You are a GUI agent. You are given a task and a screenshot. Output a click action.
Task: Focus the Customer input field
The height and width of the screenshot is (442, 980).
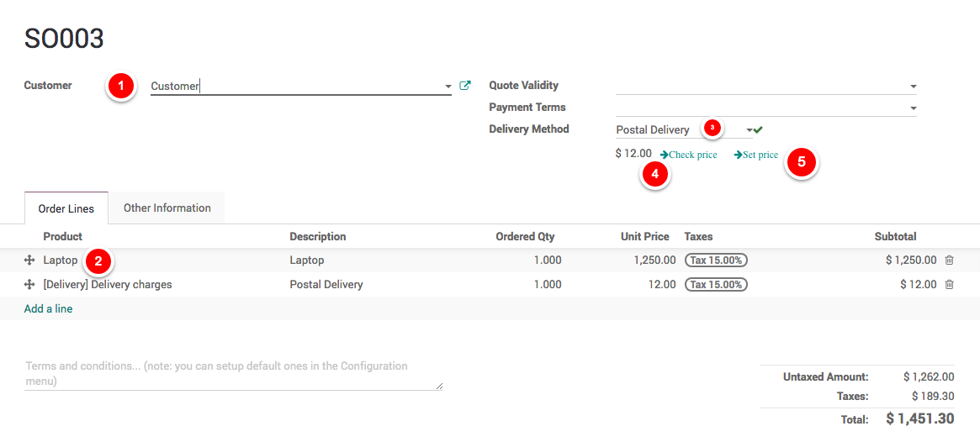pos(294,86)
